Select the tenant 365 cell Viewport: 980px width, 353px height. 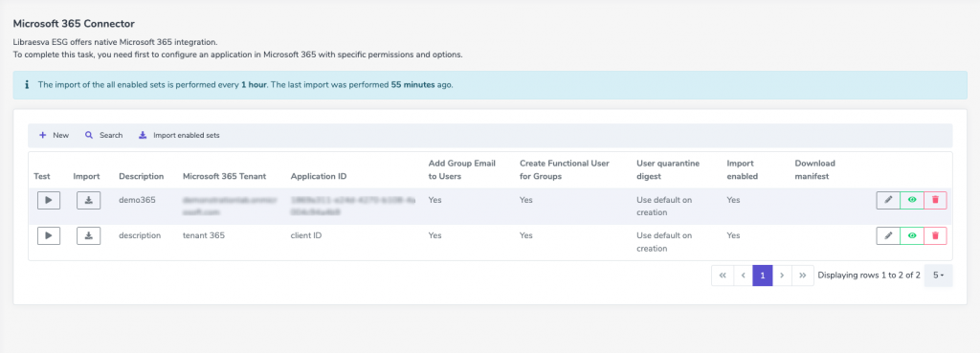204,235
